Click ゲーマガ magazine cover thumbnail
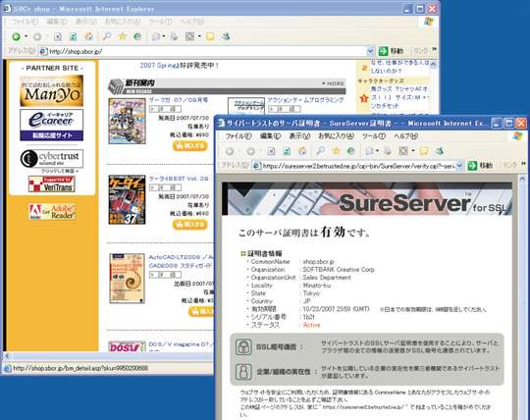530x420 pixels. pos(127,121)
